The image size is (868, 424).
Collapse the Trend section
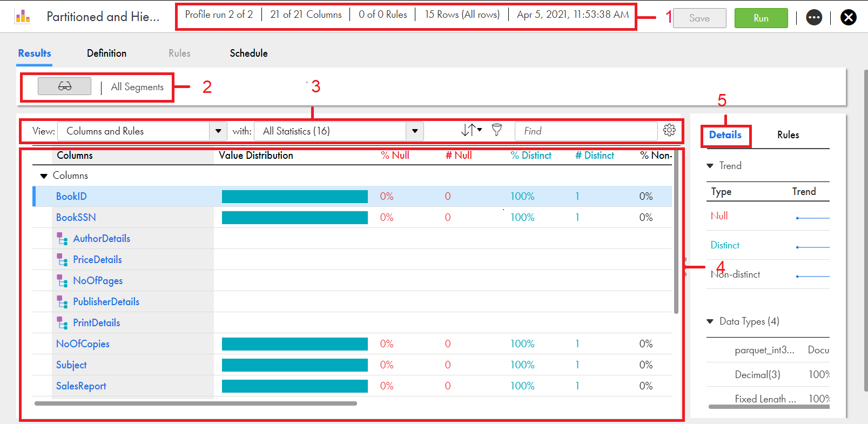[x=710, y=166]
